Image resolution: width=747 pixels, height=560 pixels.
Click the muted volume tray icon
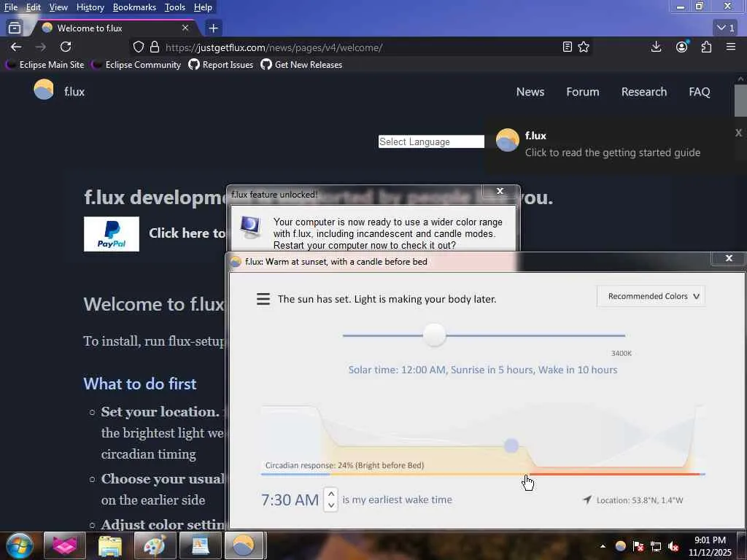[x=673, y=546]
